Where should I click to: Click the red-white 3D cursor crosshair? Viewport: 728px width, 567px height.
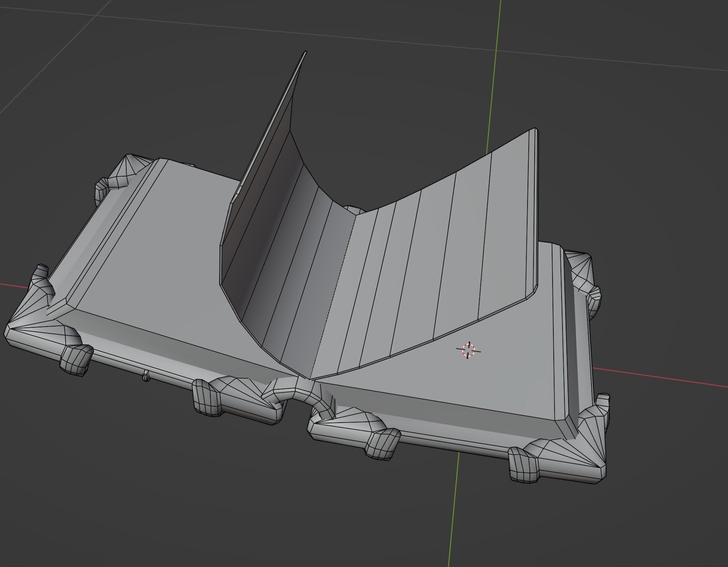468,350
